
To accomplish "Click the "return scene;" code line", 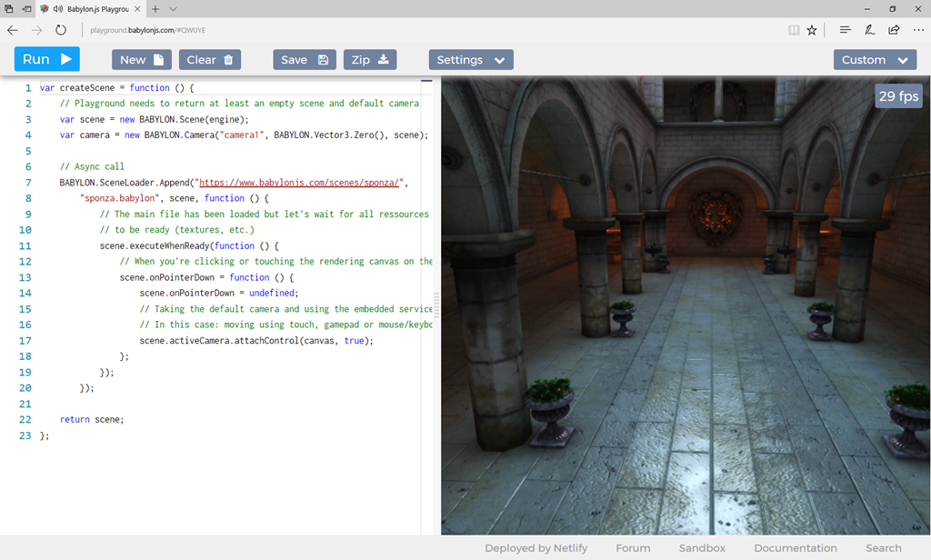I will [92, 419].
